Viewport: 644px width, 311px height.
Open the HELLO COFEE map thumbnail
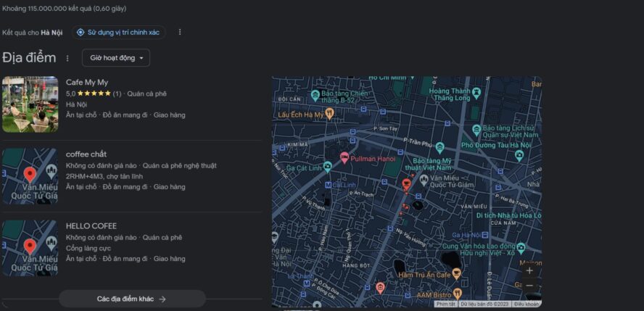[x=30, y=248]
